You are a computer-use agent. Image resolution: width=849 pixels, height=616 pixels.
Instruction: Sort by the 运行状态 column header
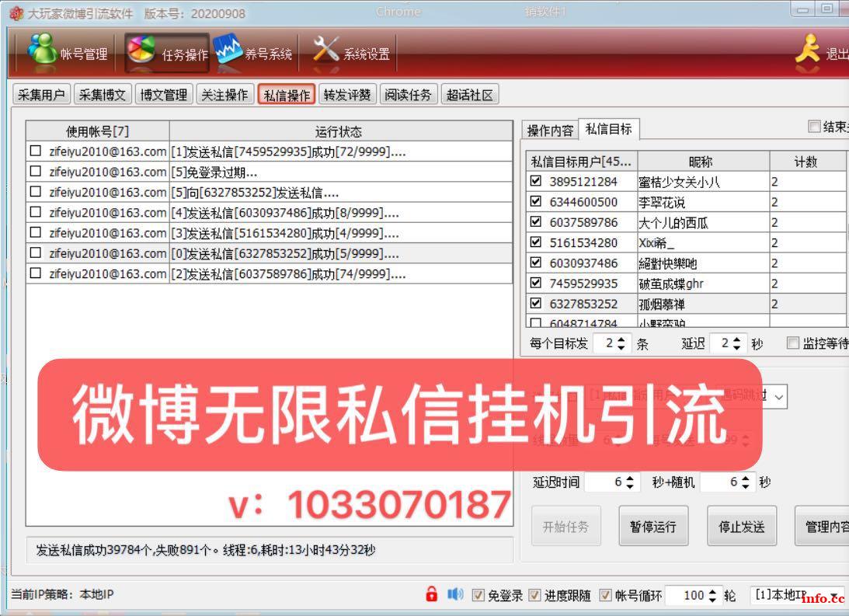340,131
